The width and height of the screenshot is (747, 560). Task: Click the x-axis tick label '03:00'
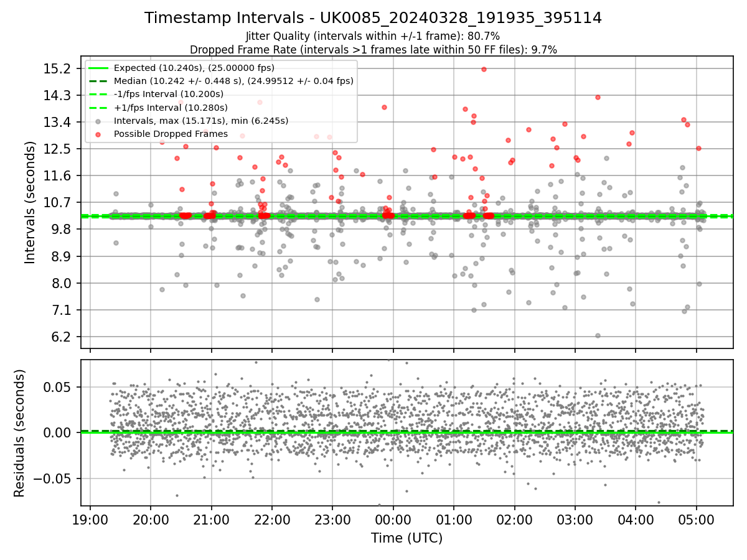(x=575, y=519)
